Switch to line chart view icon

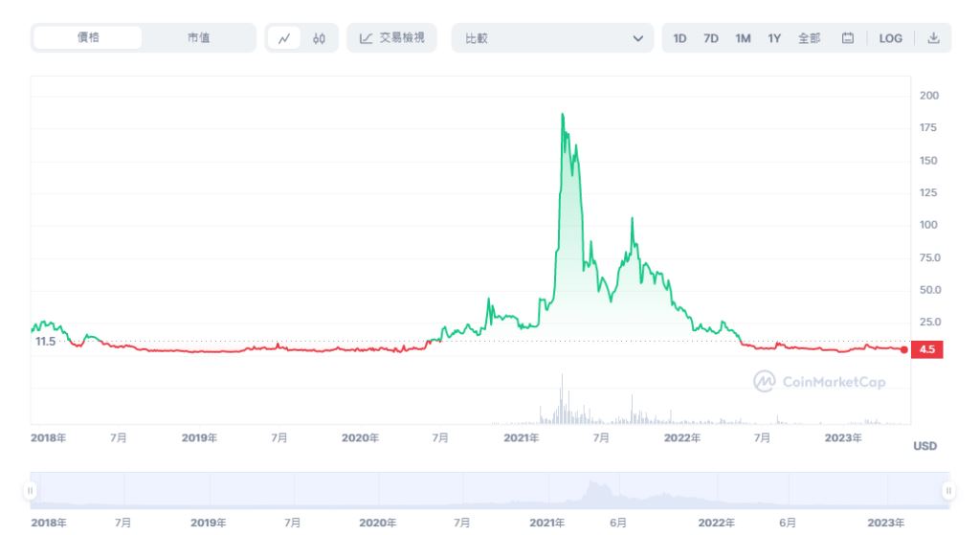coord(284,38)
